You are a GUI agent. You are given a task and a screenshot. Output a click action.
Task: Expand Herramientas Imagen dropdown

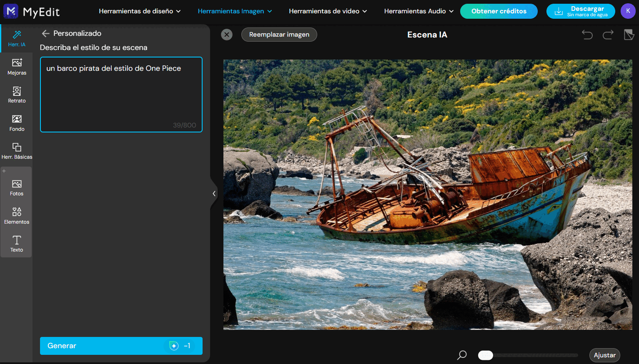click(x=235, y=11)
